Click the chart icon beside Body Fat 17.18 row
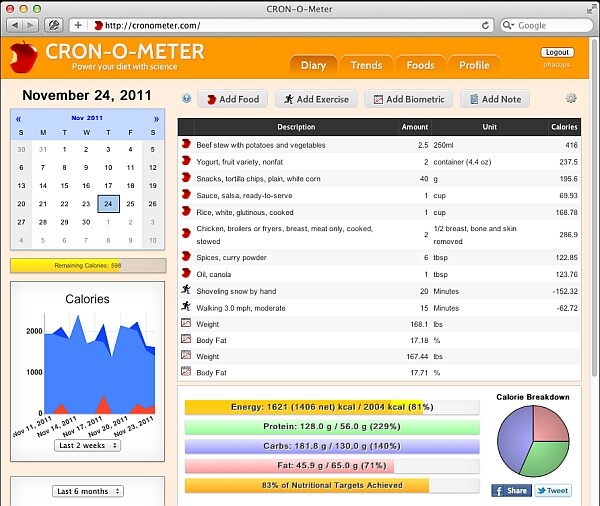This screenshot has width=600, height=506. 186,339
